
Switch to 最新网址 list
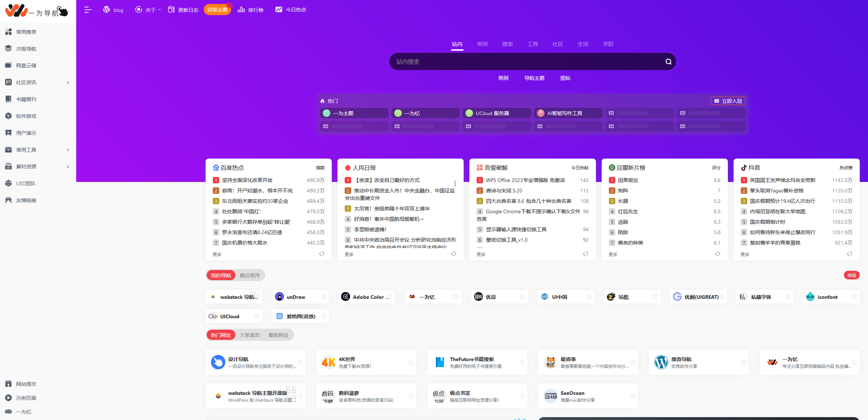tap(278, 335)
